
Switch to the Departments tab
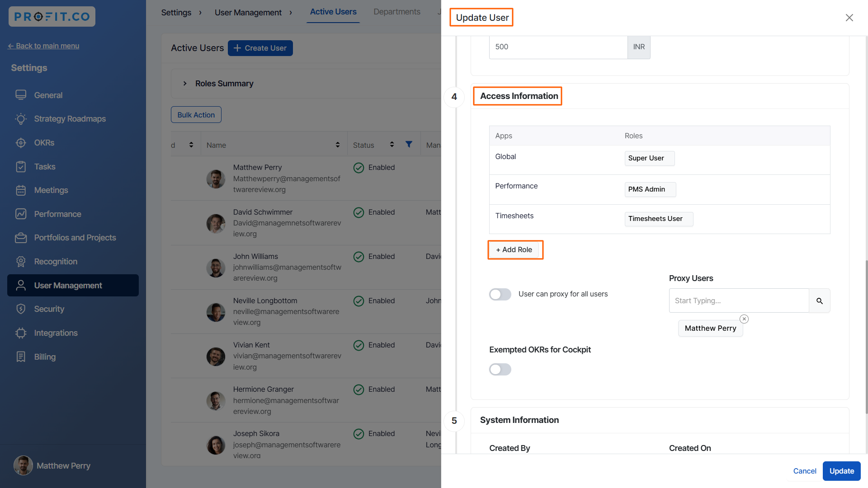(x=396, y=12)
